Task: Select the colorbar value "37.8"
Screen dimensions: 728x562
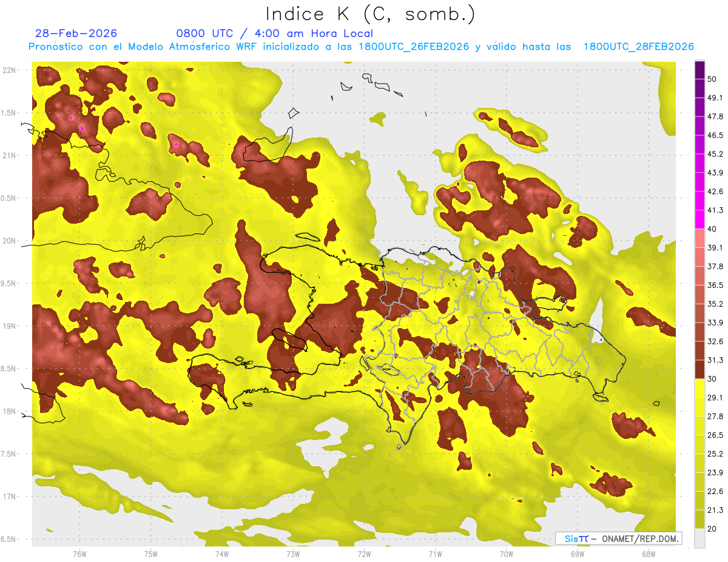Action: (x=716, y=266)
